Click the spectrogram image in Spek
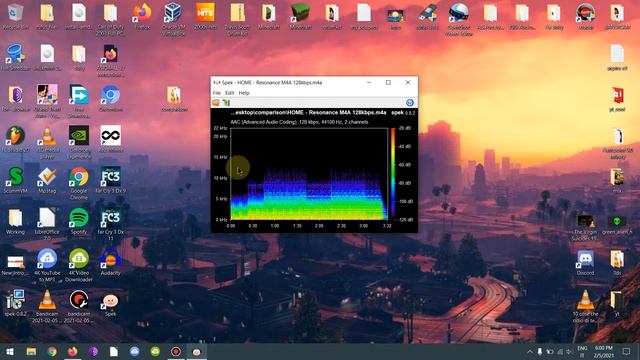Image resolution: width=640 pixels, height=360 pixels. (309, 174)
